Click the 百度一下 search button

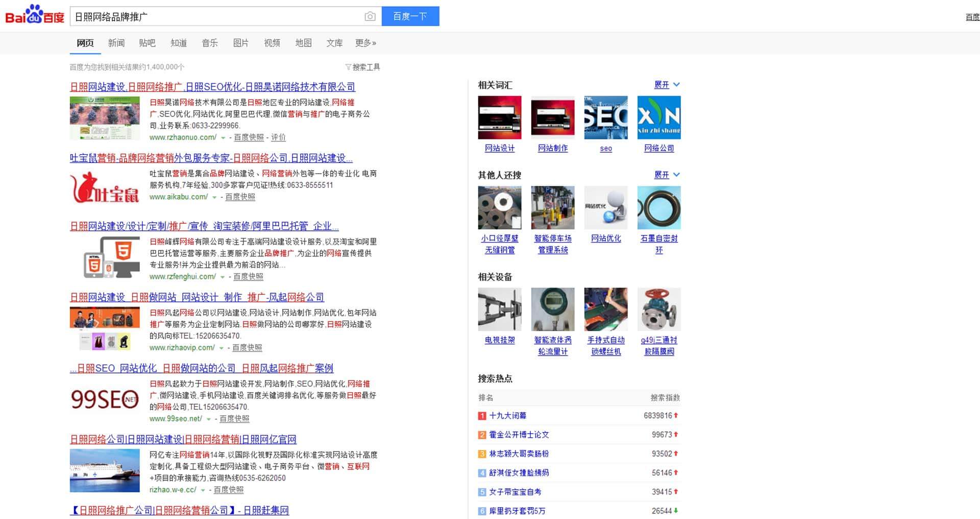[410, 16]
